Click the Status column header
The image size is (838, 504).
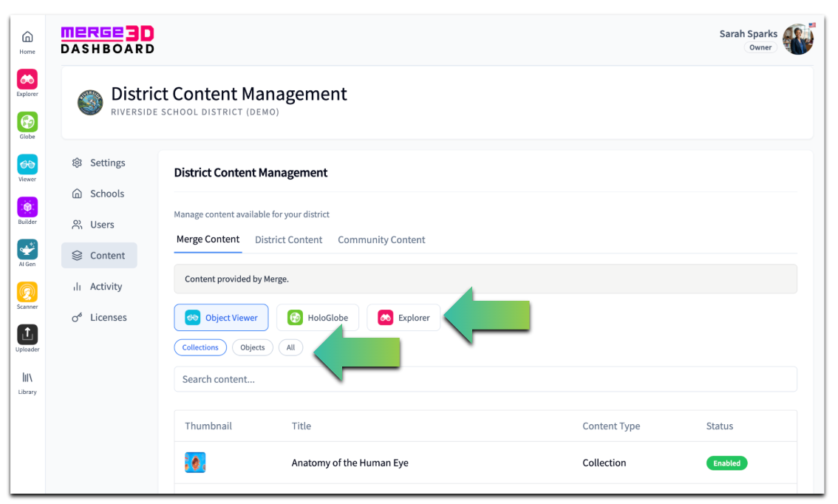click(x=719, y=426)
